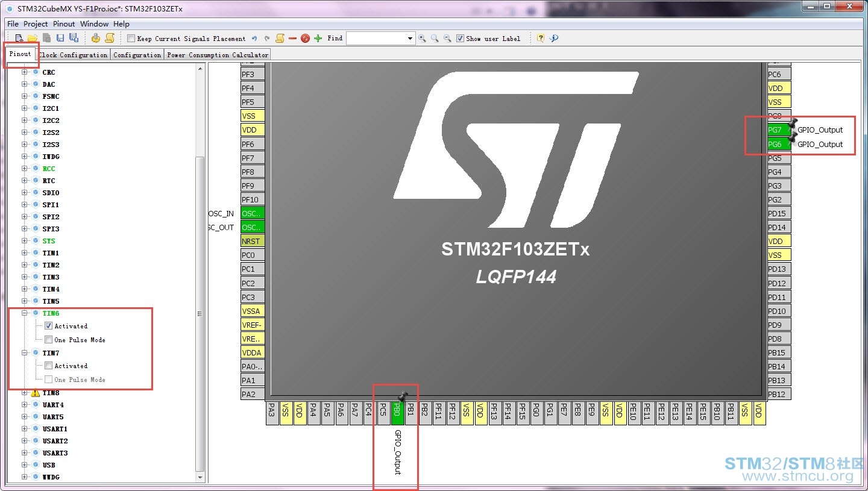The width and height of the screenshot is (868, 491).
Task: Click the red minus toolbar icon
Action: pos(292,39)
